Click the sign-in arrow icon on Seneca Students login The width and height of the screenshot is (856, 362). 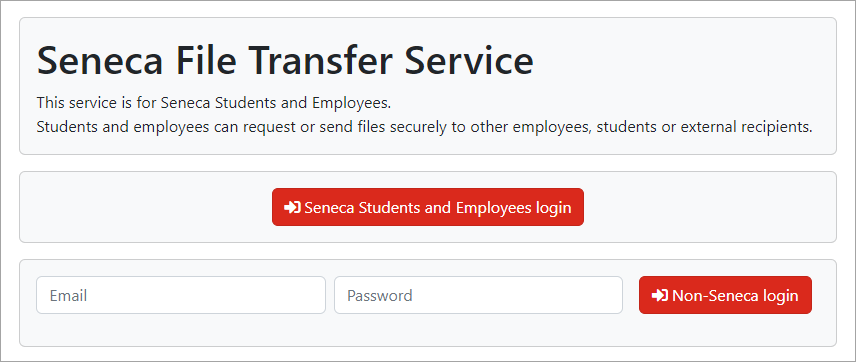pos(293,207)
